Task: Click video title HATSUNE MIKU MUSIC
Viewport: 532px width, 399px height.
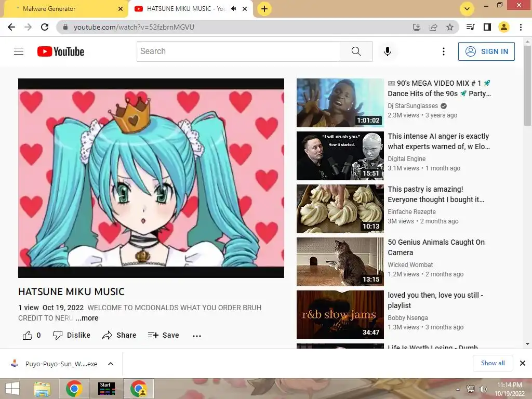Action: coord(71,292)
